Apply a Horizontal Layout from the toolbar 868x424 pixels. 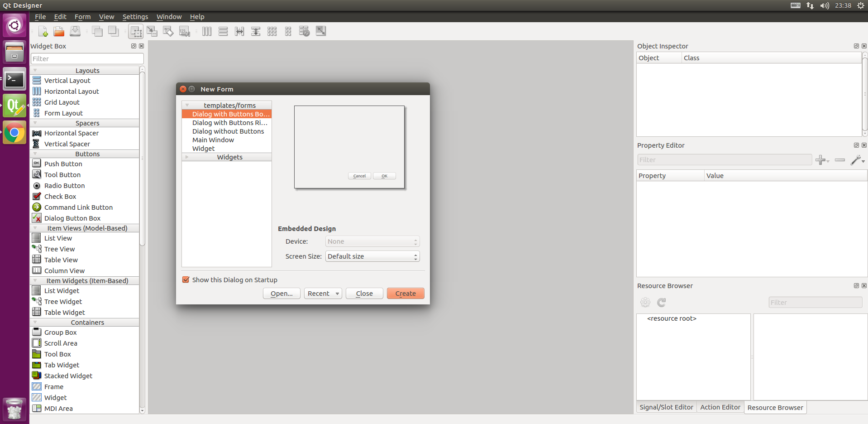click(x=207, y=31)
